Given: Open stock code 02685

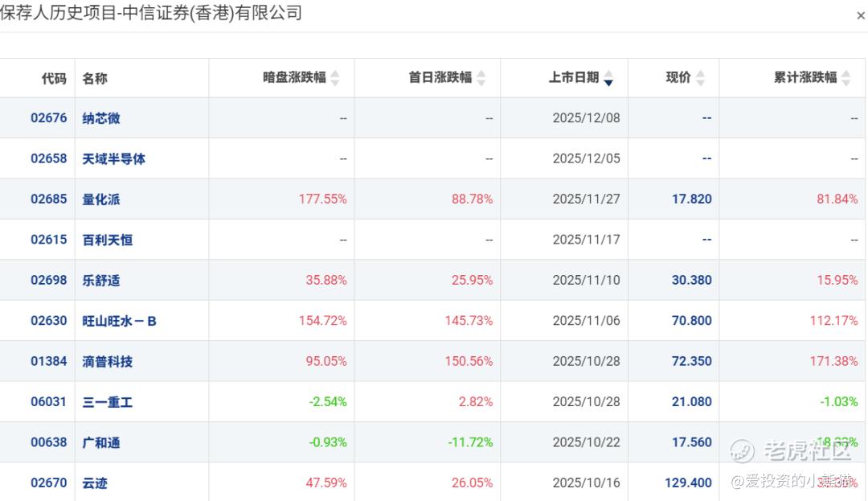Looking at the screenshot, I should click(x=49, y=199).
